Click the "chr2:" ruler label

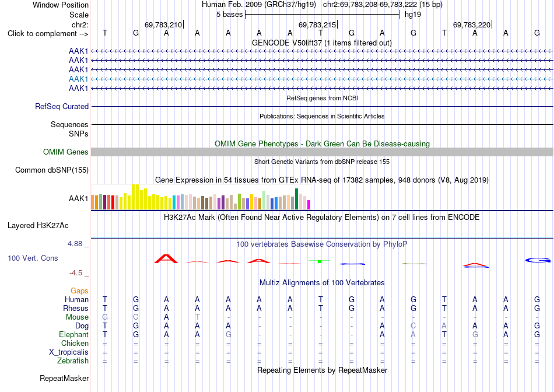coord(80,24)
